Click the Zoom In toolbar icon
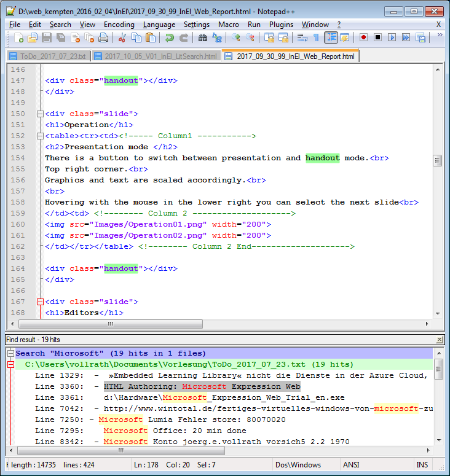Screen dimensions: 450x476 click(235, 38)
